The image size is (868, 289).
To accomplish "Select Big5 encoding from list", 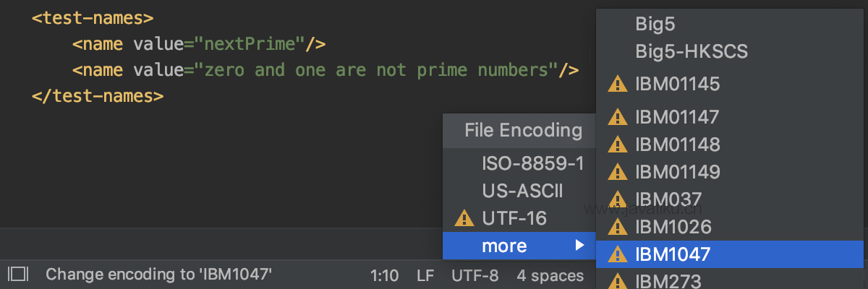I will pos(655,24).
